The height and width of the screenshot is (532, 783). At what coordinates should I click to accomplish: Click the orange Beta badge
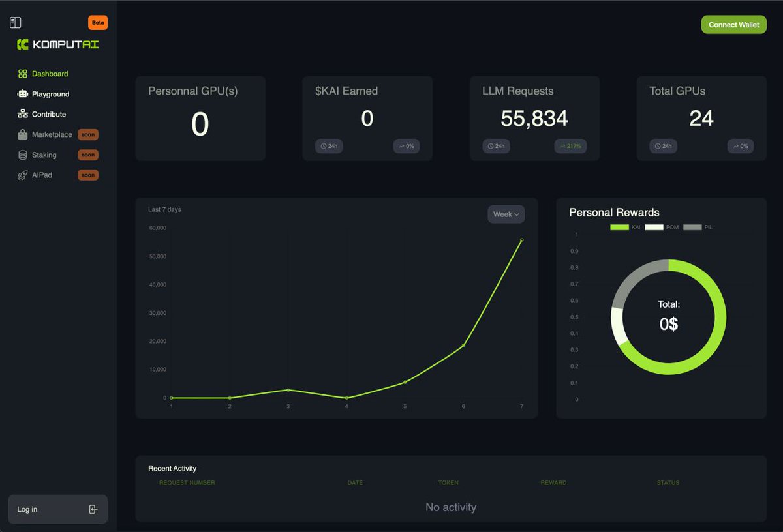click(98, 23)
